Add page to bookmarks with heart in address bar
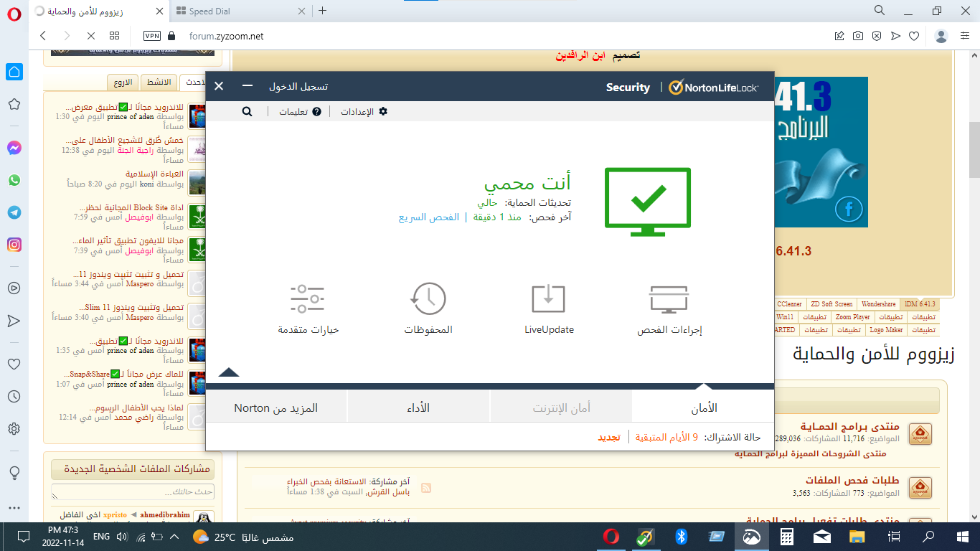 click(913, 36)
